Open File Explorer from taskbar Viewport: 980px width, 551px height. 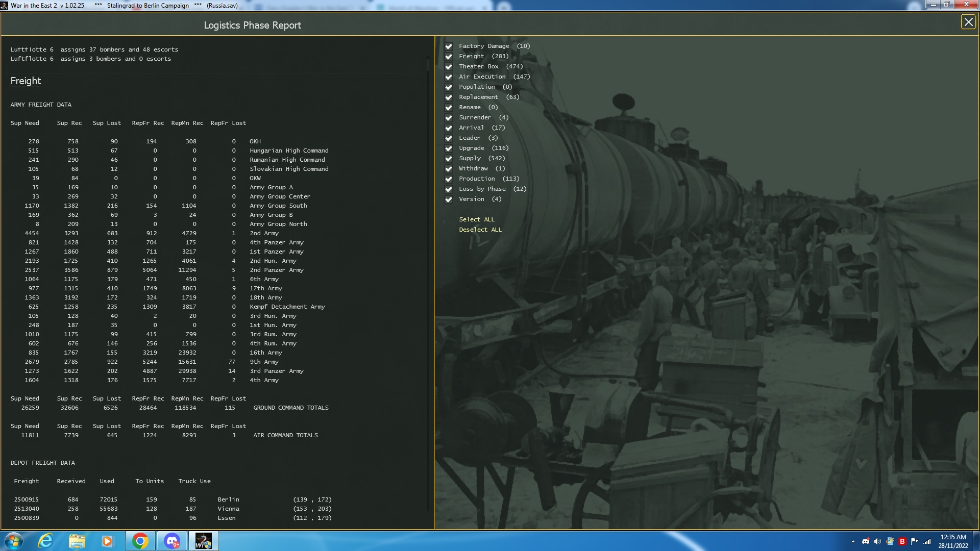click(x=77, y=541)
